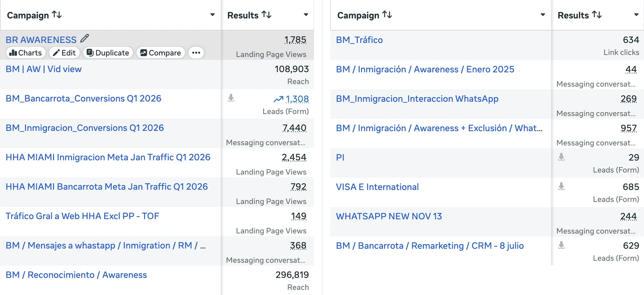Viewport: 644px width, 295px height.
Task: Open HHA MIAMI Bancarrota Meta Jan Traffic campaign
Action: [107, 187]
